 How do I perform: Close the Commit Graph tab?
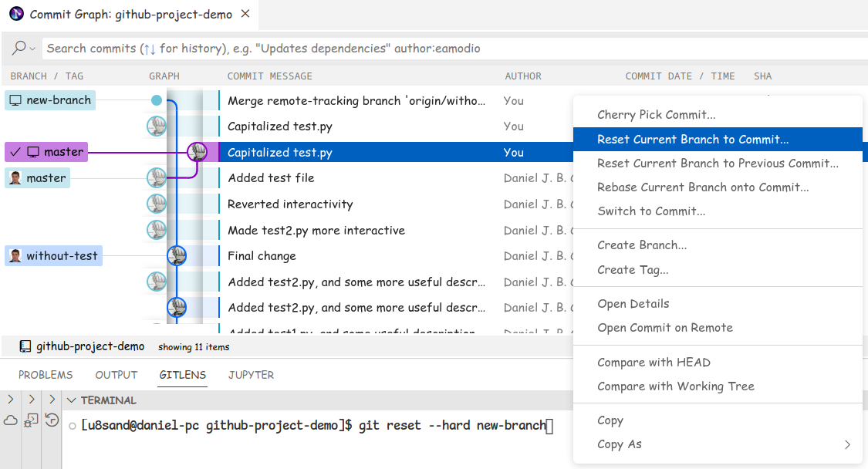click(x=245, y=15)
